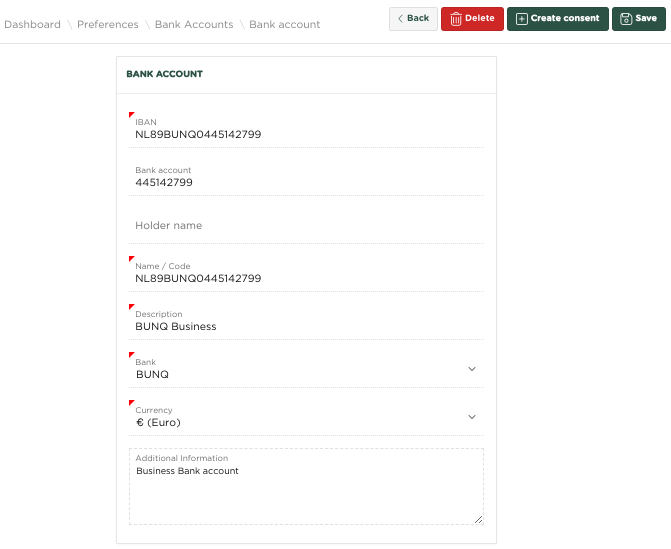671x549 pixels.
Task: Click the Bank account breadcrumb item
Action: (x=285, y=24)
